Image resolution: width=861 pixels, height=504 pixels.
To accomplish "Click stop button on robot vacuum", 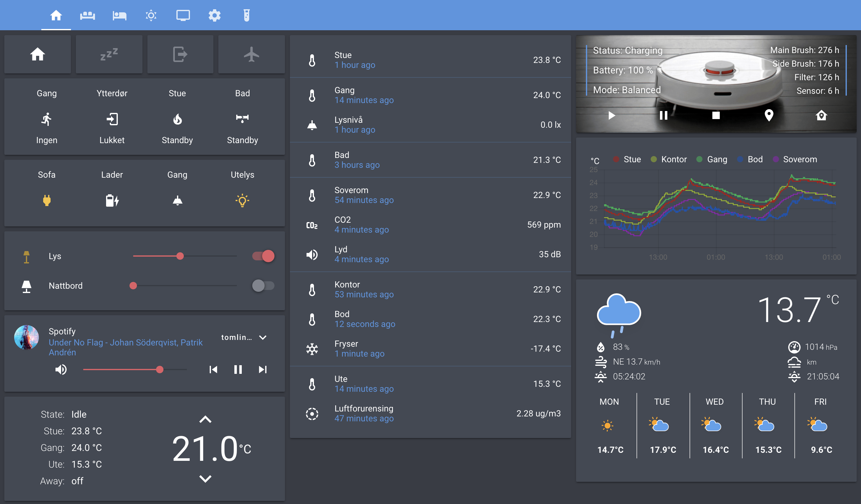I will [715, 115].
